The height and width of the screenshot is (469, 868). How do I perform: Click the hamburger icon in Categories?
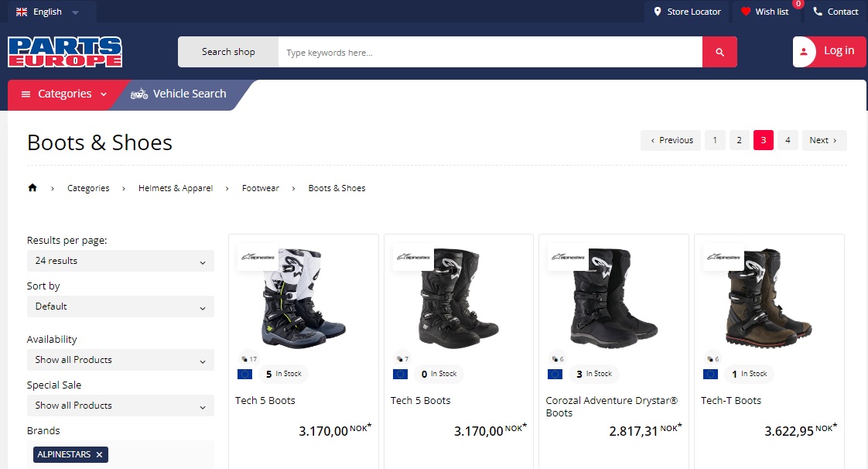[26, 94]
